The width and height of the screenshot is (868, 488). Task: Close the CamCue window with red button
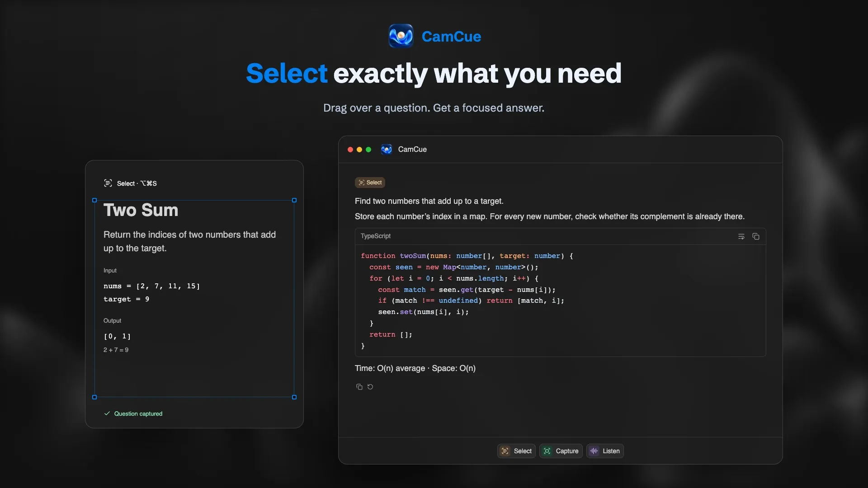pyautogui.click(x=350, y=150)
